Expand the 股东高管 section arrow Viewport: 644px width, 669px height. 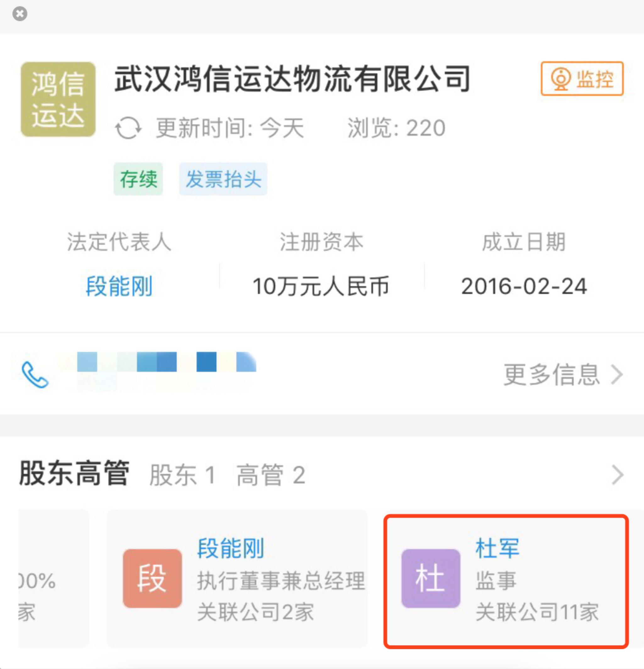click(x=618, y=475)
